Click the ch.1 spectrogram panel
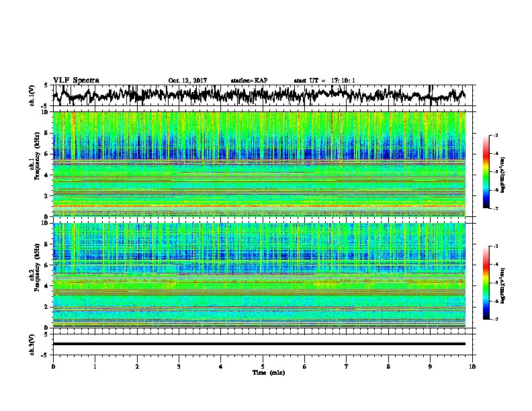Viewport: 532px width, 411px height. 259,164
